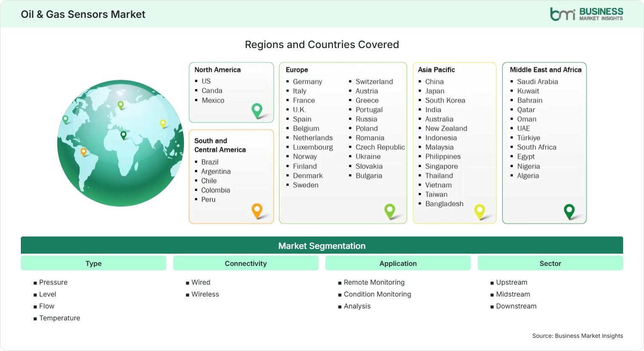Click the Regions and Countries Covered heading

[322, 45]
